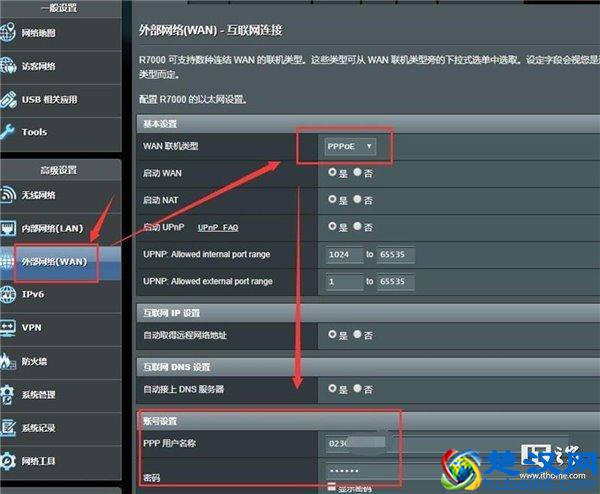Select 否 for 自动取得远程网络地址
600x494 pixels.
[357, 334]
